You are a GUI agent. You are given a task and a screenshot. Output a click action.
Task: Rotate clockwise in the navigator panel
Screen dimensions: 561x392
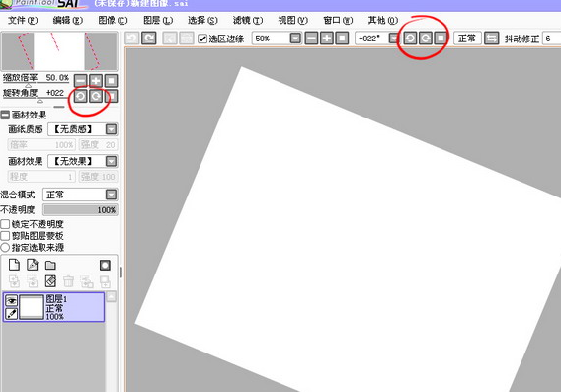coord(96,96)
